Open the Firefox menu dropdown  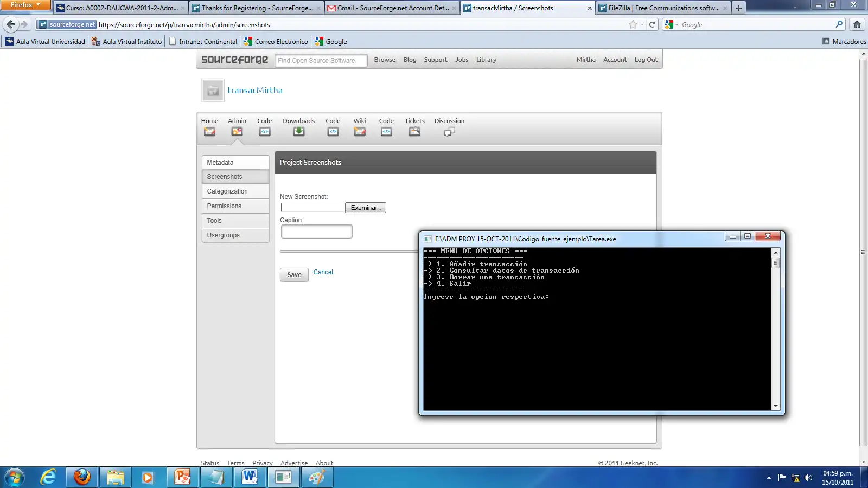point(25,5)
